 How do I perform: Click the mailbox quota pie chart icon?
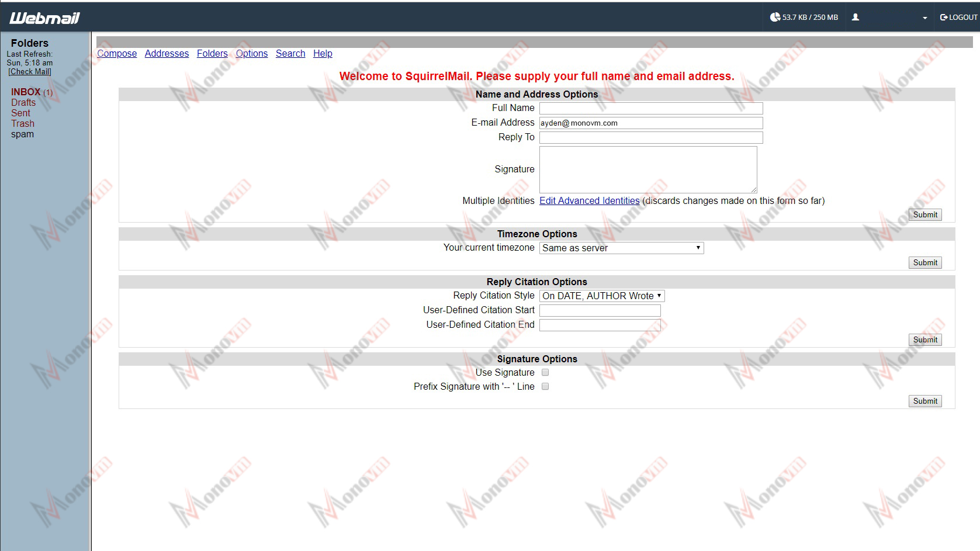(775, 17)
